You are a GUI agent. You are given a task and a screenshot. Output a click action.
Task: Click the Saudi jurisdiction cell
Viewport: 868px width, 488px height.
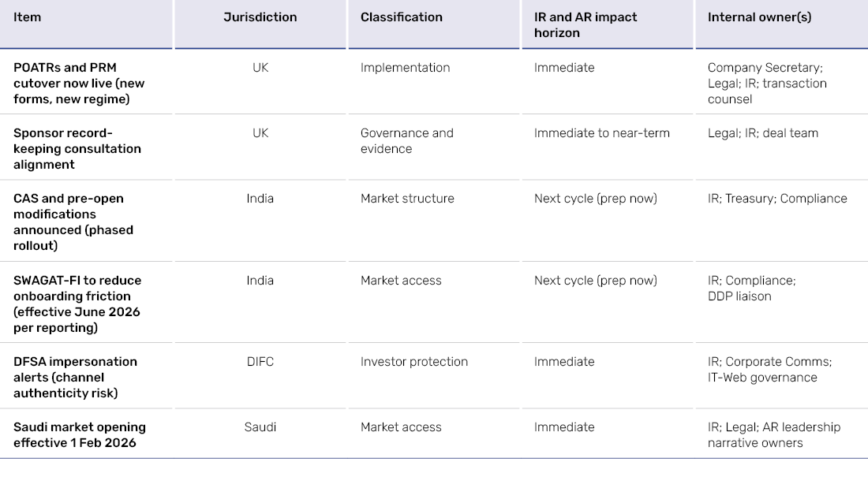(260, 427)
